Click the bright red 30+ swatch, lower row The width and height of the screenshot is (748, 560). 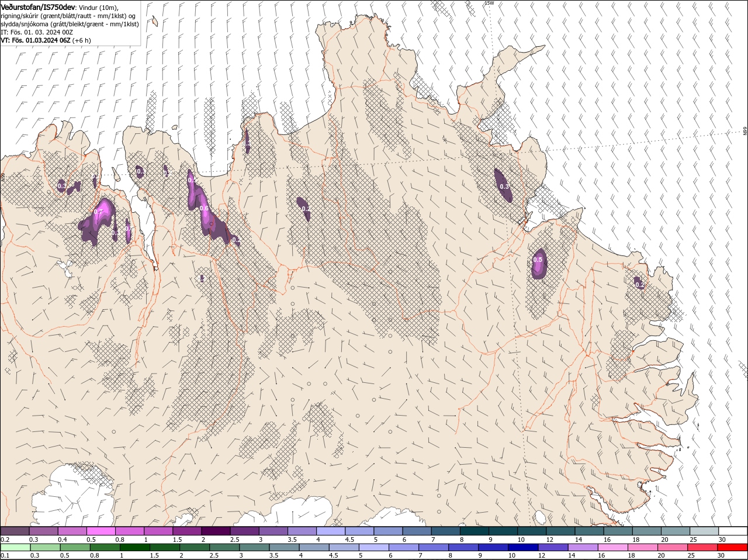[x=733, y=547]
